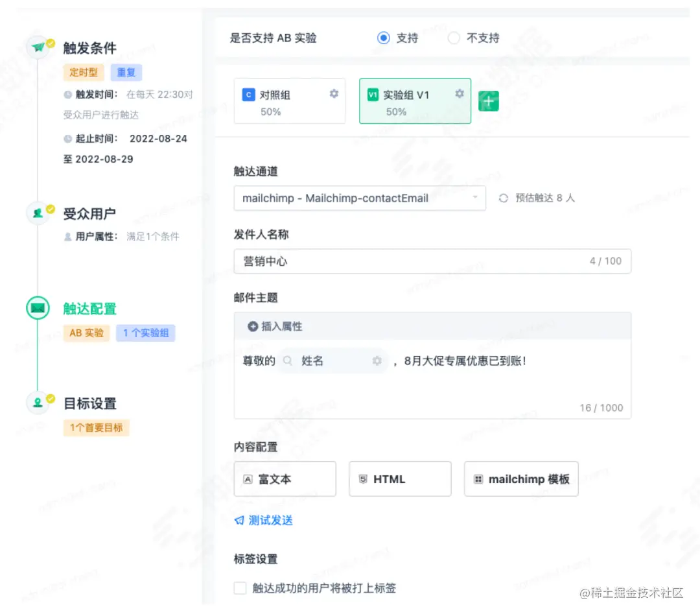The image size is (700, 616).
Task: Select 支持 for AB experiment
Action: coord(384,38)
